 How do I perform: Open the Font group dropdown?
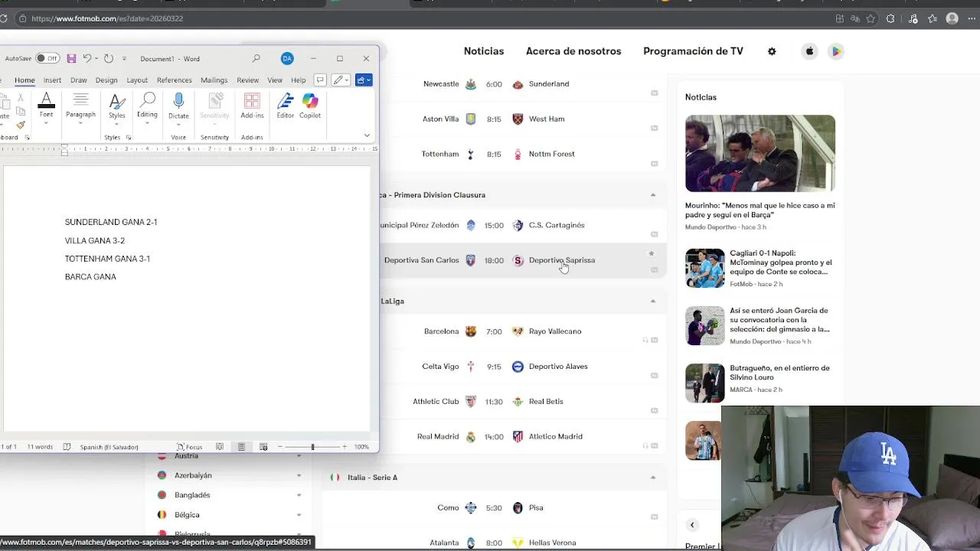pos(46,107)
